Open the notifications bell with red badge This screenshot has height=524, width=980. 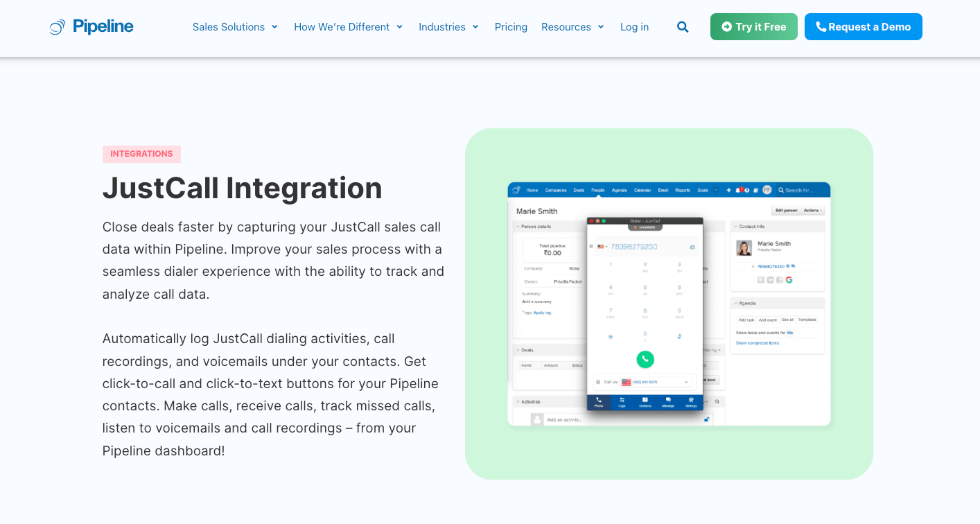[739, 190]
